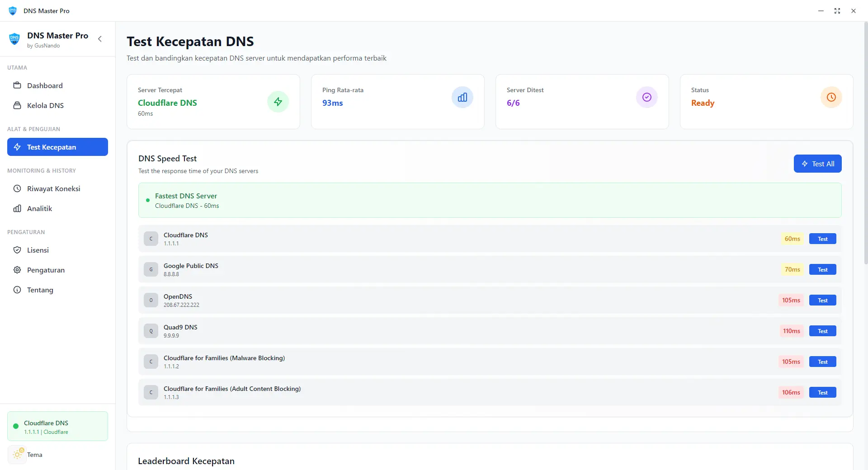Viewport: 868px width, 470px height.
Task: Open Kelola DNS from the sidebar
Action: coord(57,105)
